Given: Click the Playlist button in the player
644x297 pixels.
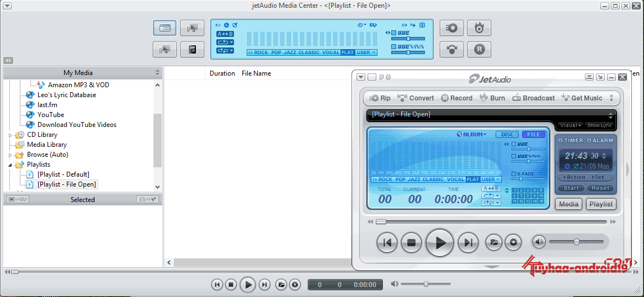Looking at the screenshot, I should (602, 204).
